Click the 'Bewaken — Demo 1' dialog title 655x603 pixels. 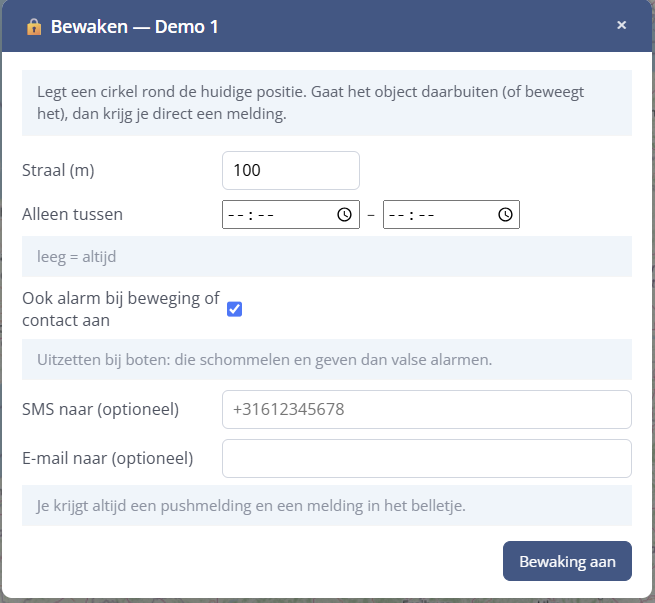tap(135, 27)
